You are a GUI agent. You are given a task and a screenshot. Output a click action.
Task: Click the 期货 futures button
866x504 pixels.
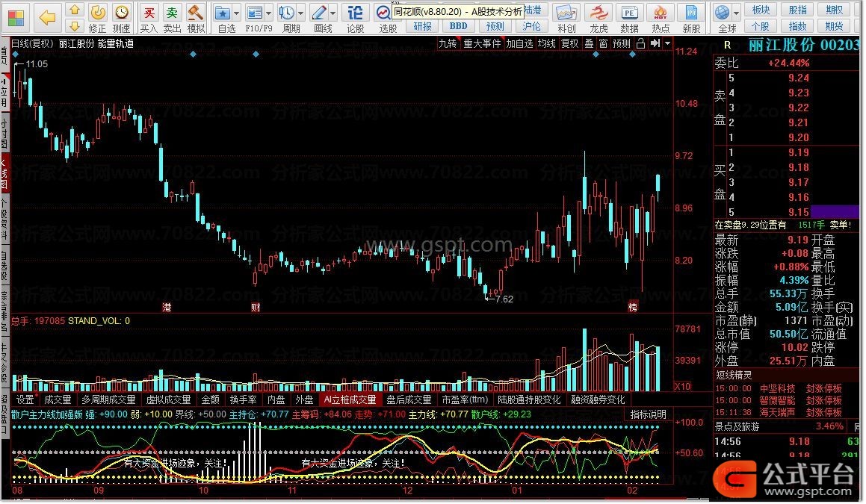pos(834,26)
